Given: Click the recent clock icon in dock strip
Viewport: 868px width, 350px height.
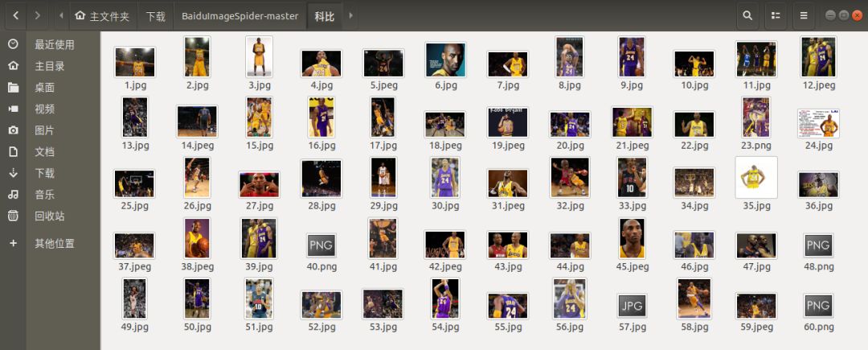Looking at the screenshot, I should (x=14, y=44).
